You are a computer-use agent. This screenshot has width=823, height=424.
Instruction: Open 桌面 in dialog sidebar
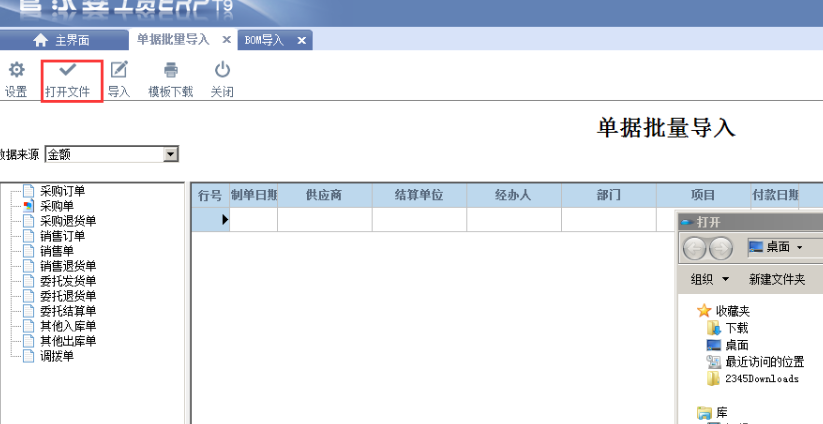point(727,345)
